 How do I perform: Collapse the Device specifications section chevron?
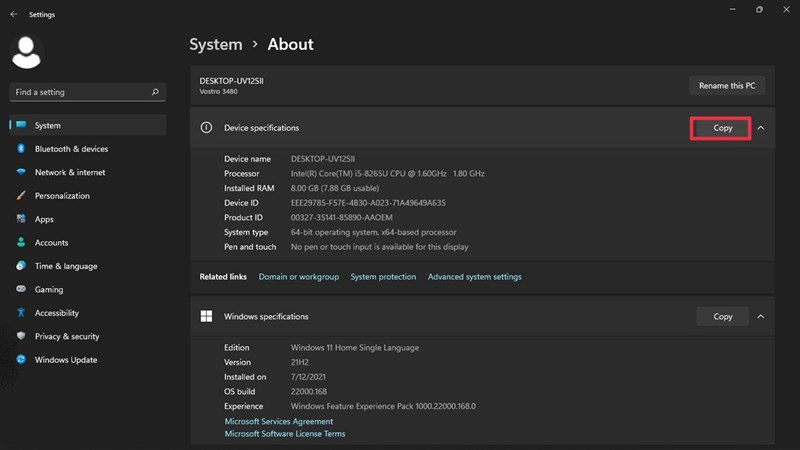761,128
